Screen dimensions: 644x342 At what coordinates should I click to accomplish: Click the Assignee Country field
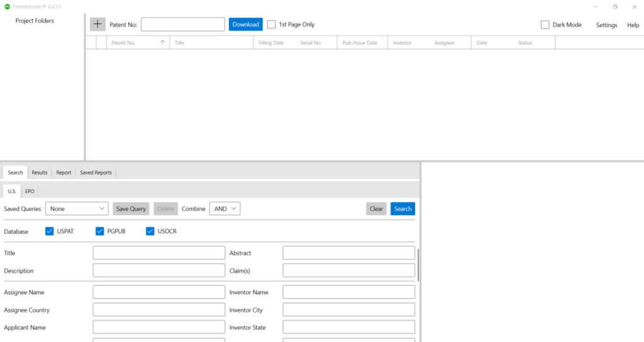click(159, 309)
